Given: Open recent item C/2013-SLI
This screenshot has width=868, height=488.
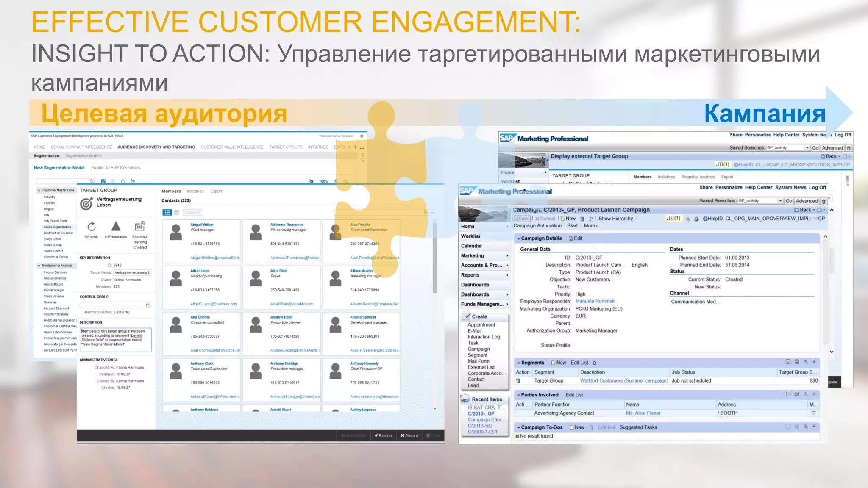Looking at the screenshot, I should pyautogui.click(x=480, y=426).
